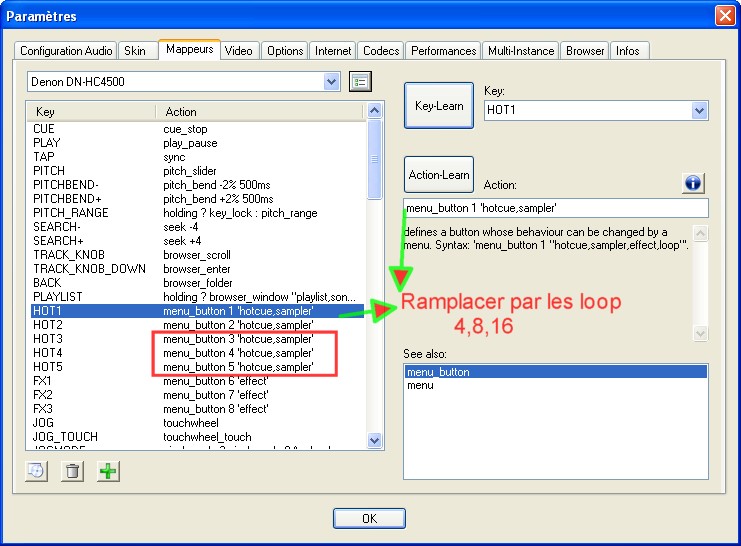Image resolution: width=741 pixels, height=546 pixels.
Task: Click the reset mapping disc icon
Action: click(35, 472)
